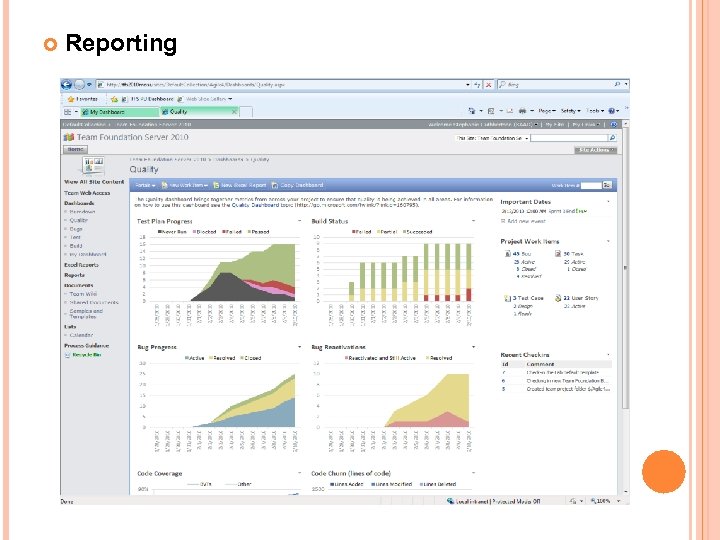The image size is (720, 540).
Task: Open the TFS Dashboard favorites link
Action: coord(148,99)
